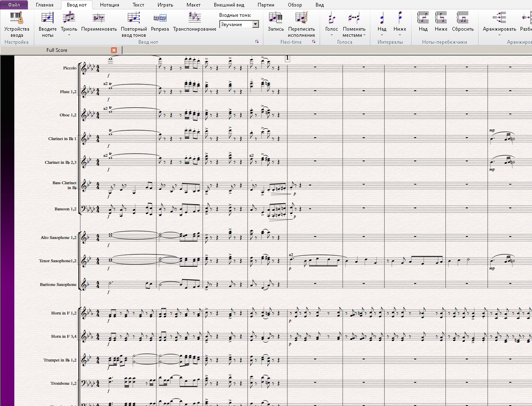Open Flexi-time group dialog launcher
Viewport: 532px width, 406px height.
click(x=314, y=42)
